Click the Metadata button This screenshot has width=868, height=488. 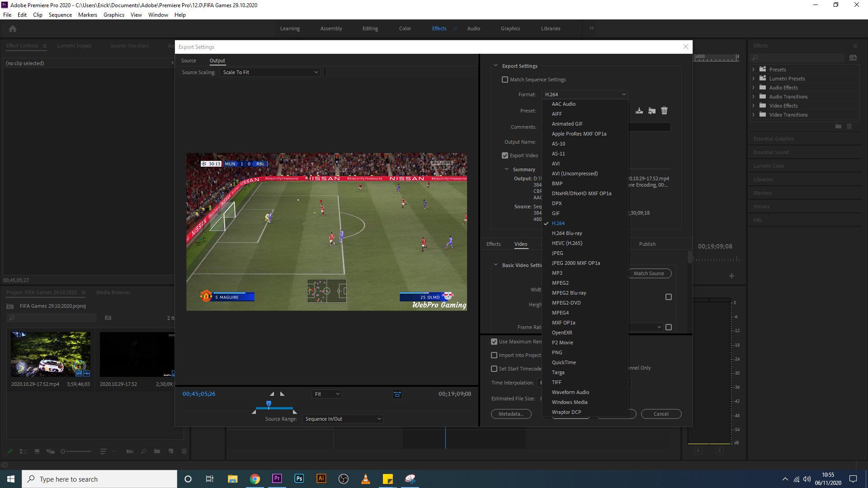click(511, 414)
